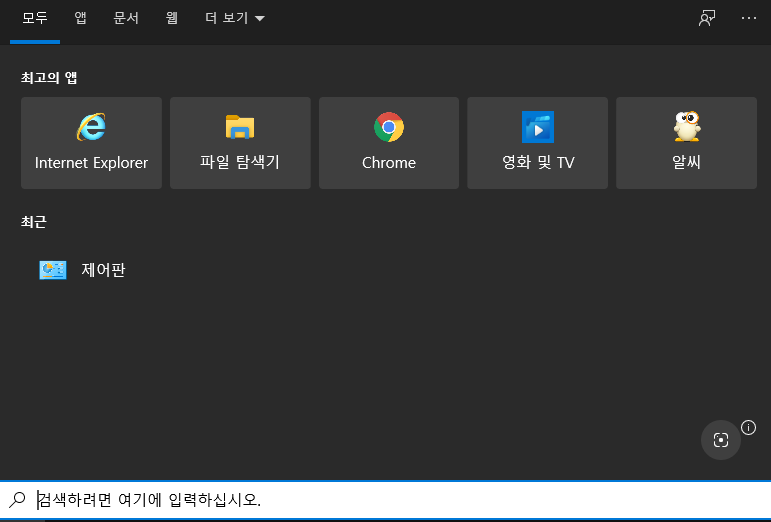Launch the 알씨 app tile
Viewport: 771px width, 522px height.
[686, 143]
